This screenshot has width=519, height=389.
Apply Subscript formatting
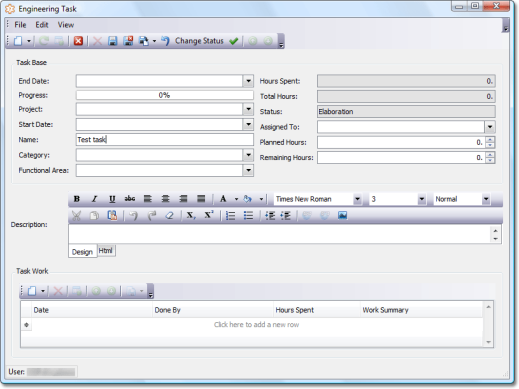coord(191,216)
